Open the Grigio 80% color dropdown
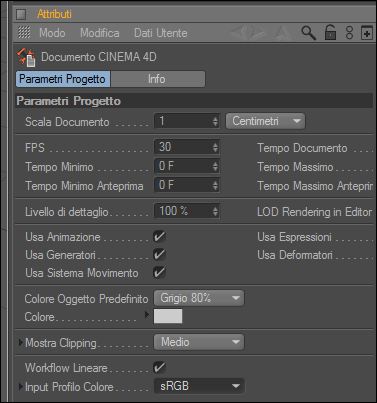The height and width of the screenshot is (403, 377). 199,298
